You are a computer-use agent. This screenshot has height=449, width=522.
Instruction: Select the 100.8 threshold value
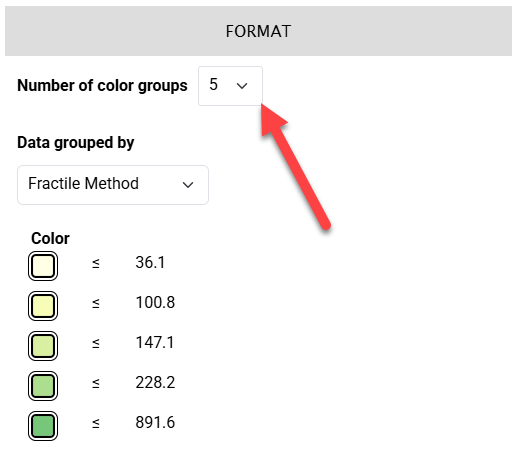(x=155, y=302)
